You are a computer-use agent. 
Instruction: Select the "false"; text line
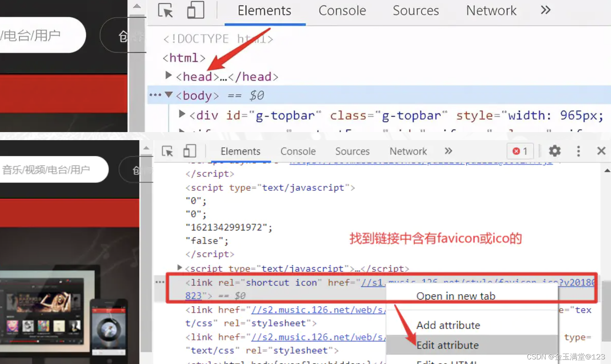(207, 241)
